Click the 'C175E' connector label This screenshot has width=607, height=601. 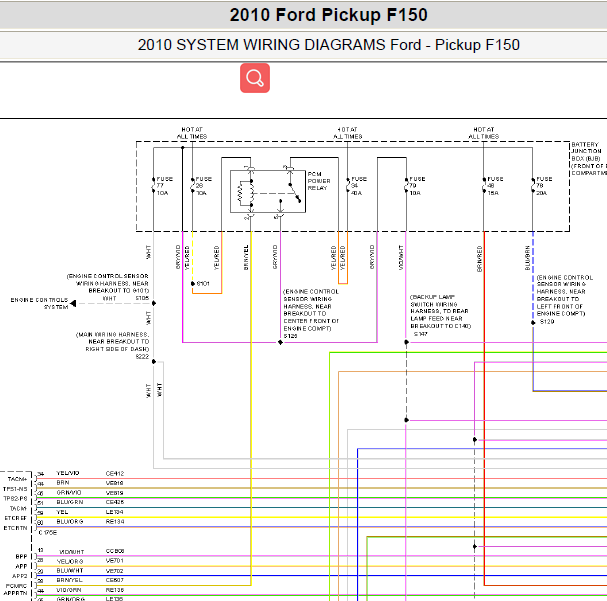48,533
